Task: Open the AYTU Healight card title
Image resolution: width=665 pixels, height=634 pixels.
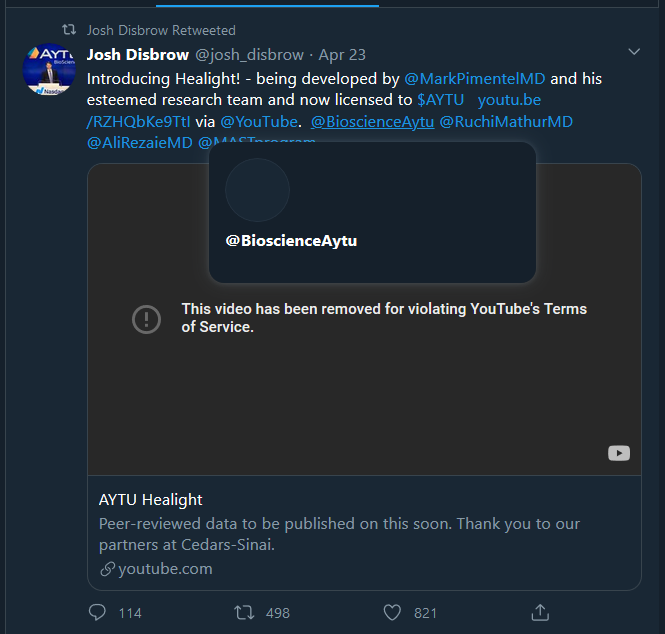Action: tap(151, 499)
